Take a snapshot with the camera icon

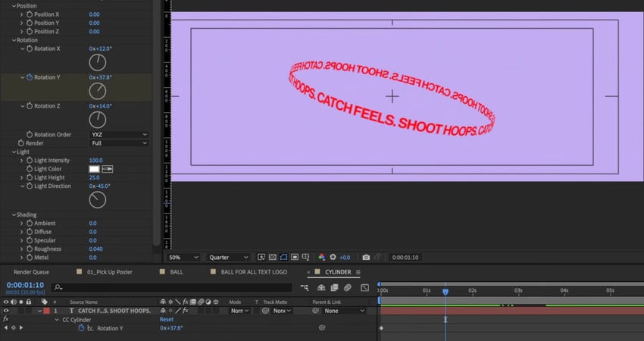(366, 257)
